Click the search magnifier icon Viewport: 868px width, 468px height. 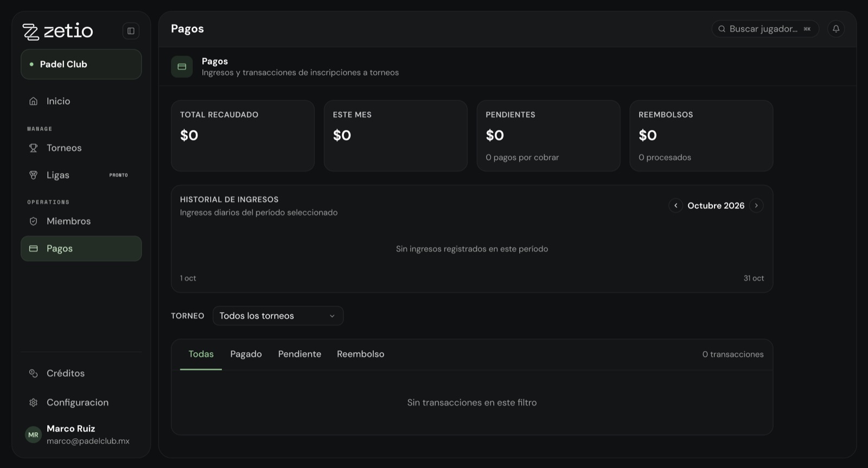(x=722, y=29)
